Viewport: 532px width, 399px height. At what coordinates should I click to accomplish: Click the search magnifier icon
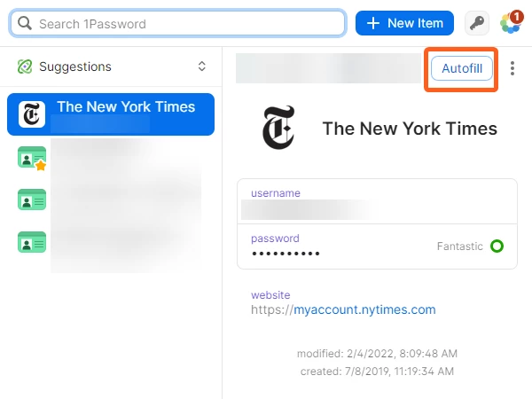tap(25, 23)
